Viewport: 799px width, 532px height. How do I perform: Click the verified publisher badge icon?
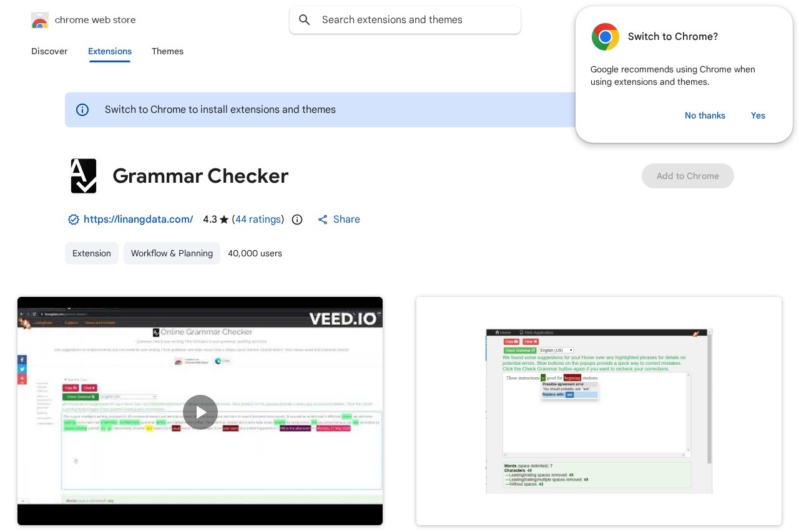[74, 220]
